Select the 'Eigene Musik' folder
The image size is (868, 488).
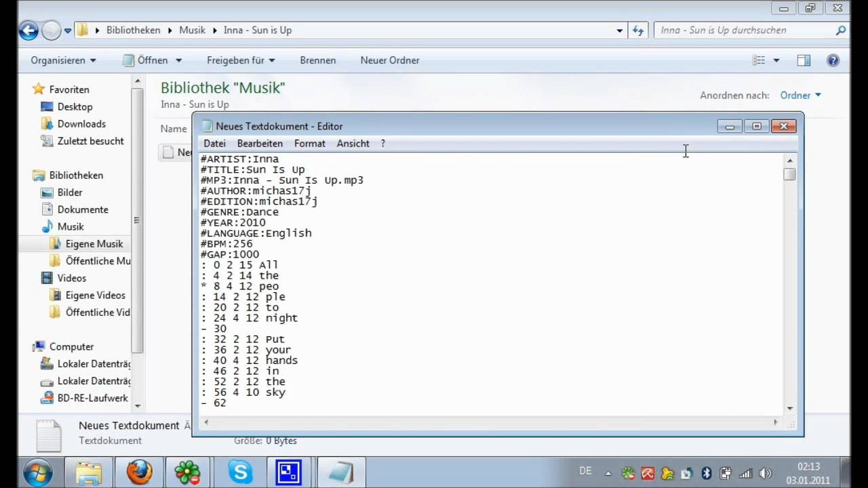coord(94,244)
